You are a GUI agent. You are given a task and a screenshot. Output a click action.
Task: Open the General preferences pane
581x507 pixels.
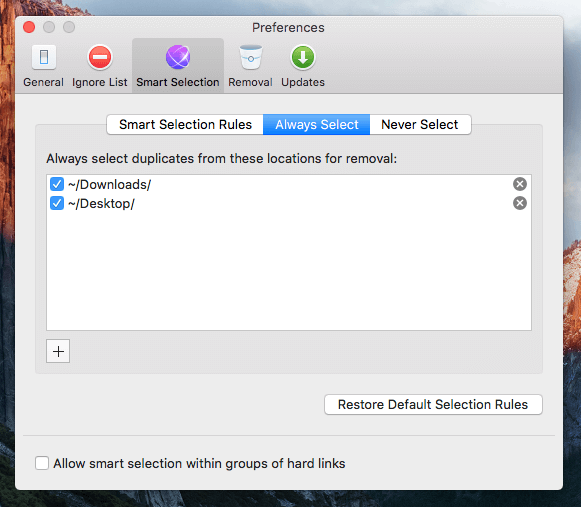click(x=43, y=66)
